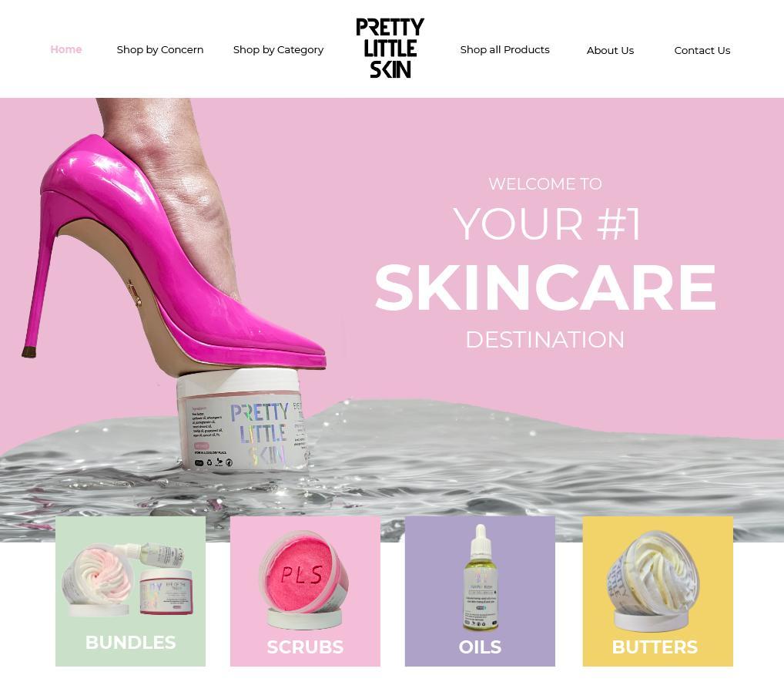The height and width of the screenshot is (692, 784).
Task: Open the About Us page
Action: [610, 50]
